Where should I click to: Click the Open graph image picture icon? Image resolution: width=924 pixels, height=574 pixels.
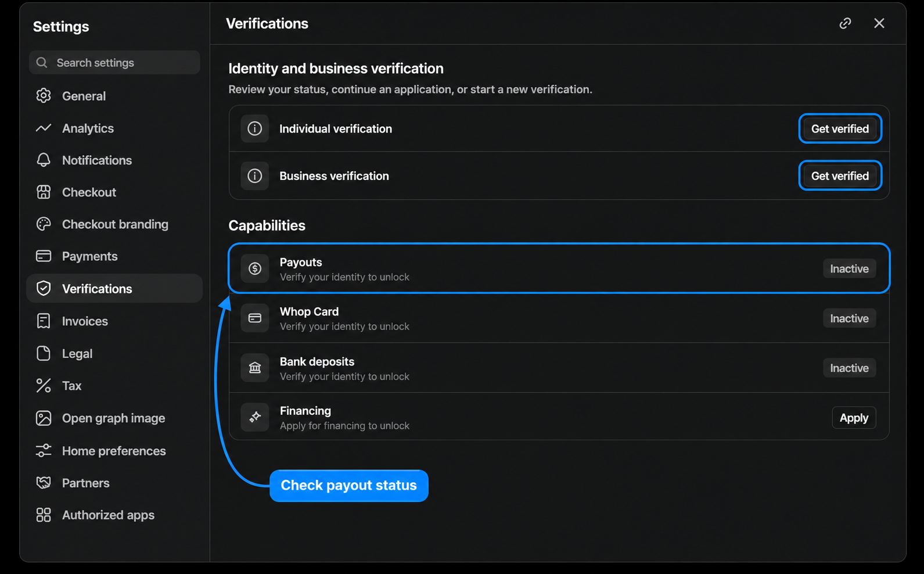(x=44, y=418)
